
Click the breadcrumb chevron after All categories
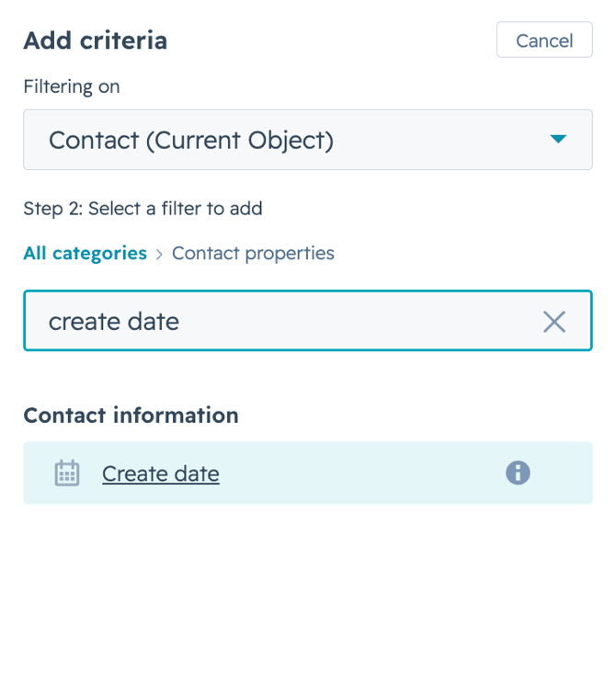tap(159, 254)
